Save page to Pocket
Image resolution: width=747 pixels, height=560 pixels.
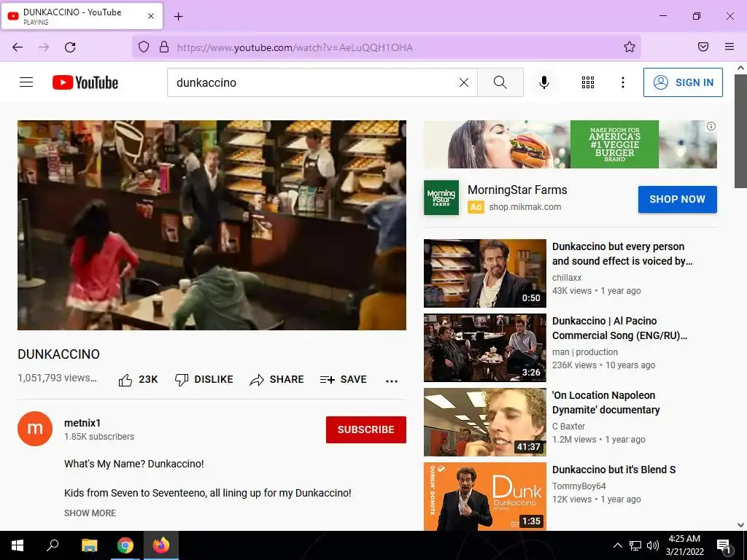pyautogui.click(x=703, y=47)
